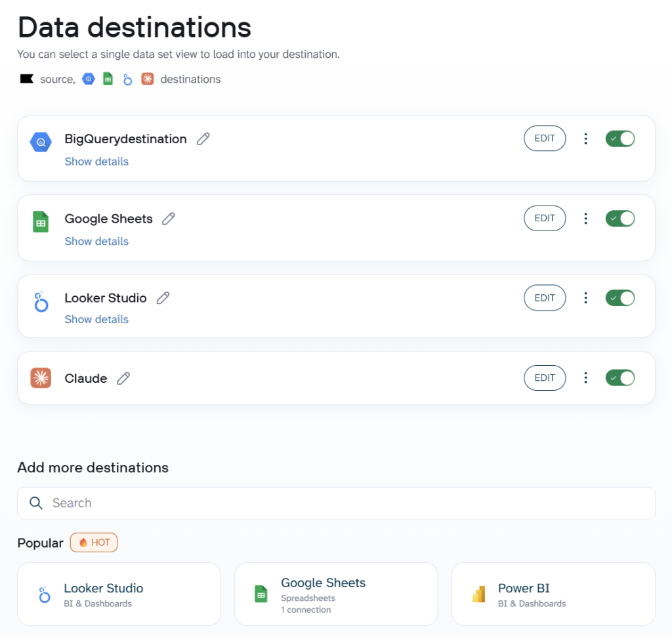
Task: Click small Claude icon in header summary
Action: tap(148, 79)
